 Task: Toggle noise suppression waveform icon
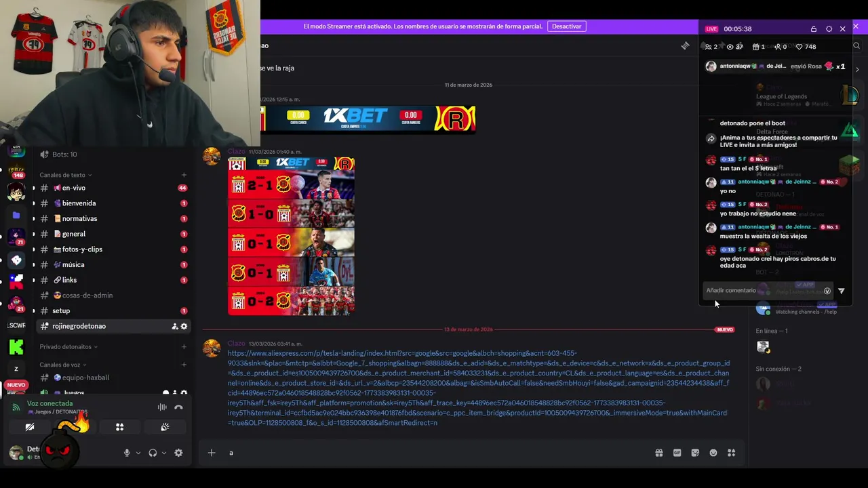(162, 407)
